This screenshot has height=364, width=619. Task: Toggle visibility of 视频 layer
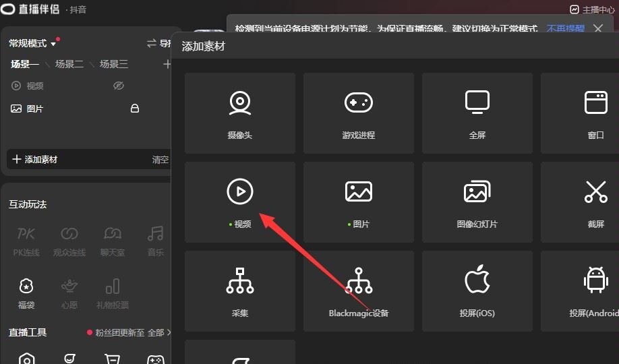click(119, 86)
